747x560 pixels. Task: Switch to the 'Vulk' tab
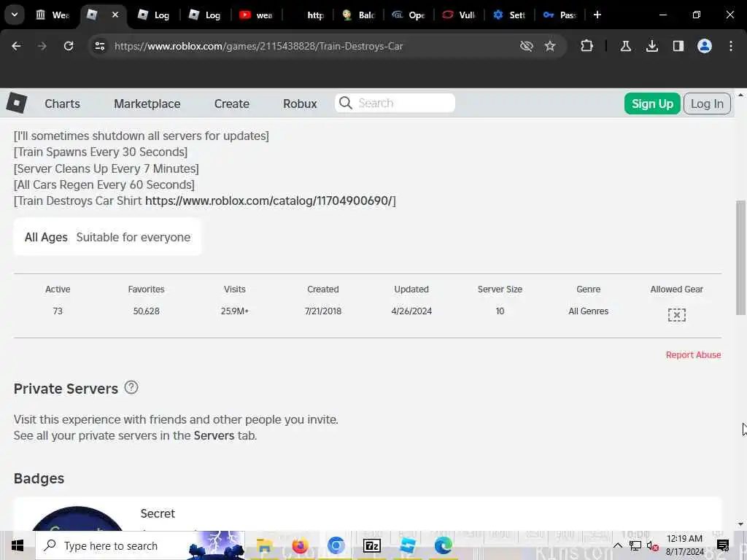[x=459, y=15]
